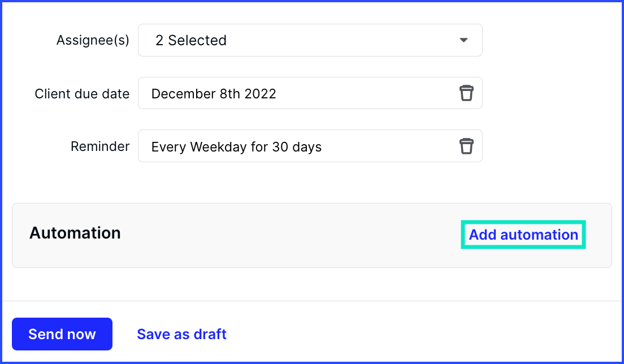Select the 'Every Weekday for 30 days' text
This screenshot has height=364, width=624.
point(236,147)
